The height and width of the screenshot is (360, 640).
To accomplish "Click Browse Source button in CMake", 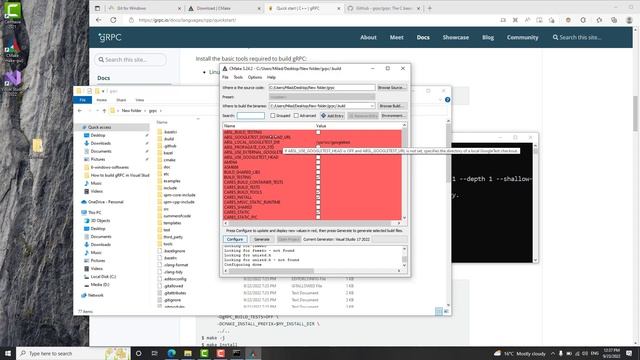I will 391,87.
